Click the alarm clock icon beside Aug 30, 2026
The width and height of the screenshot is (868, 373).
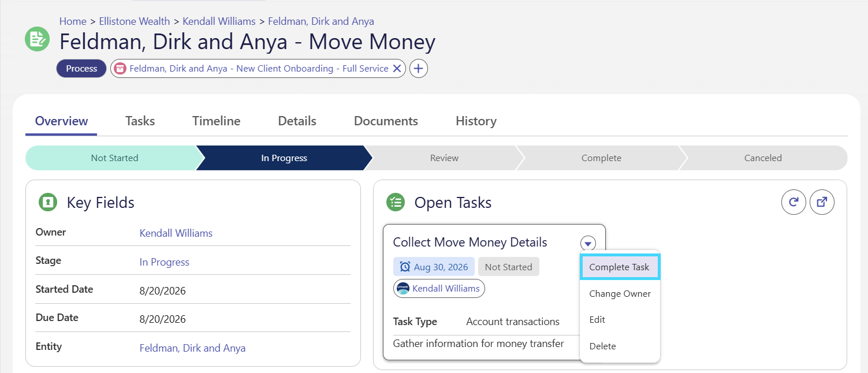pyautogui.click(x=405, y=267)
